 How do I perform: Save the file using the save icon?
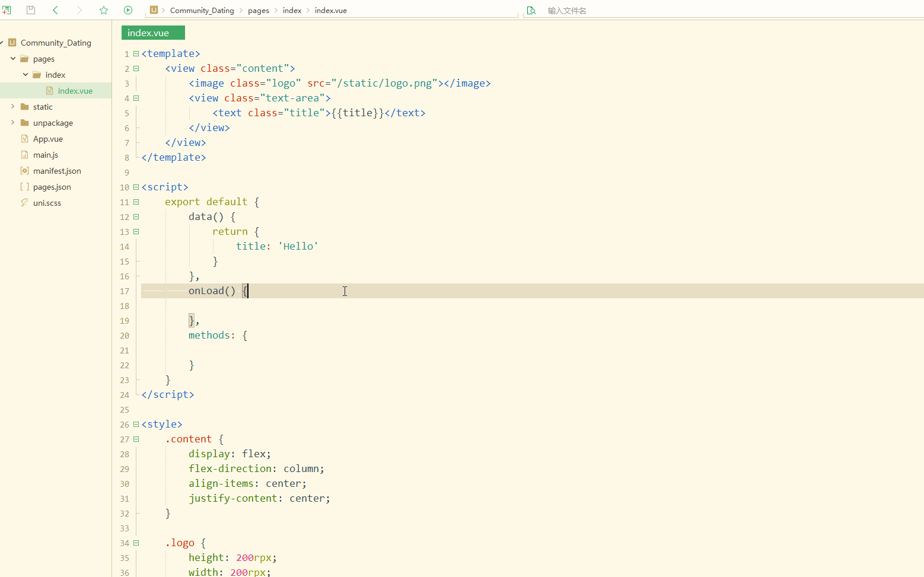coord(30,10)
